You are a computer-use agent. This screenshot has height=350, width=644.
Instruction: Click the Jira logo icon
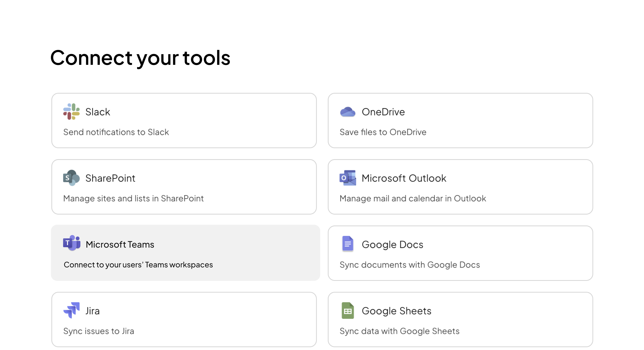(x=72, y=310)
